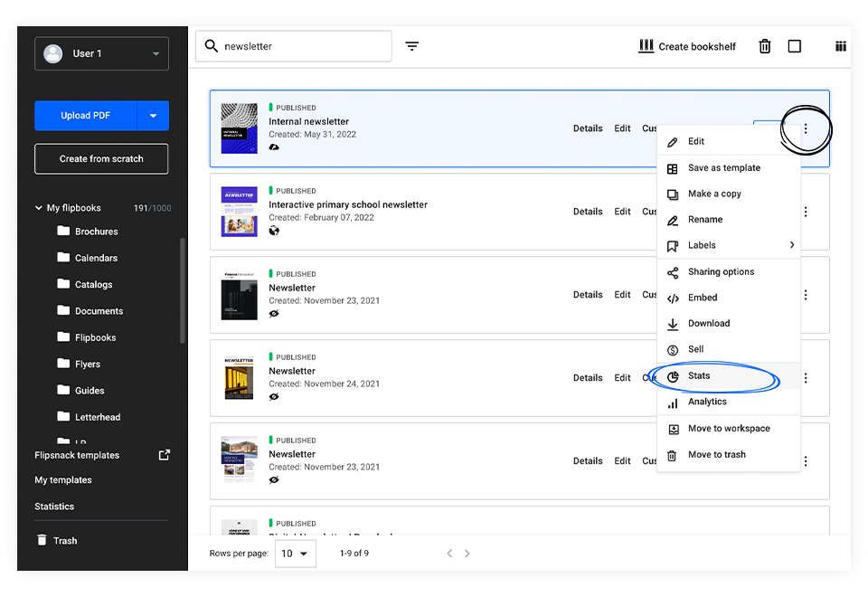
Task: Open the three-dot menu for Internal newsletter
Action: point(806,128)
